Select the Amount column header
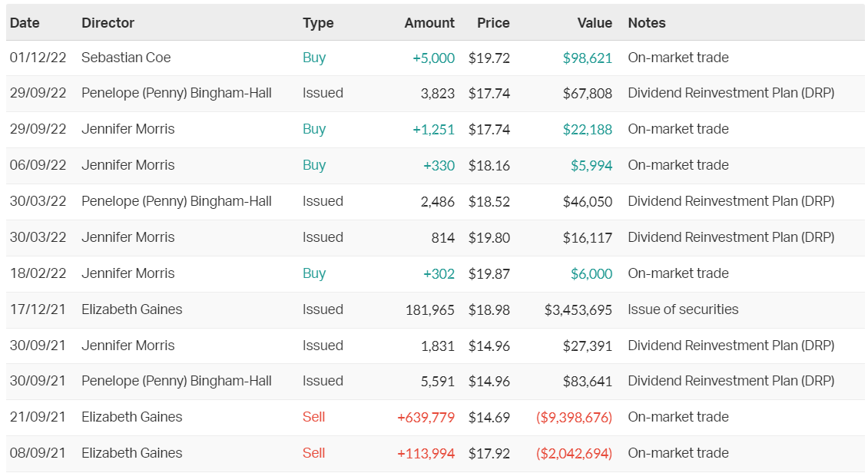This screenshot has height=473, width=868. click(x=429, y=23)
